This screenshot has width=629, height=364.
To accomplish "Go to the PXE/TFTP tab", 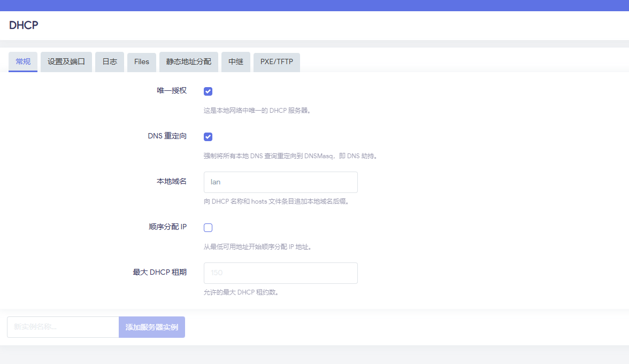I will 277,62.
